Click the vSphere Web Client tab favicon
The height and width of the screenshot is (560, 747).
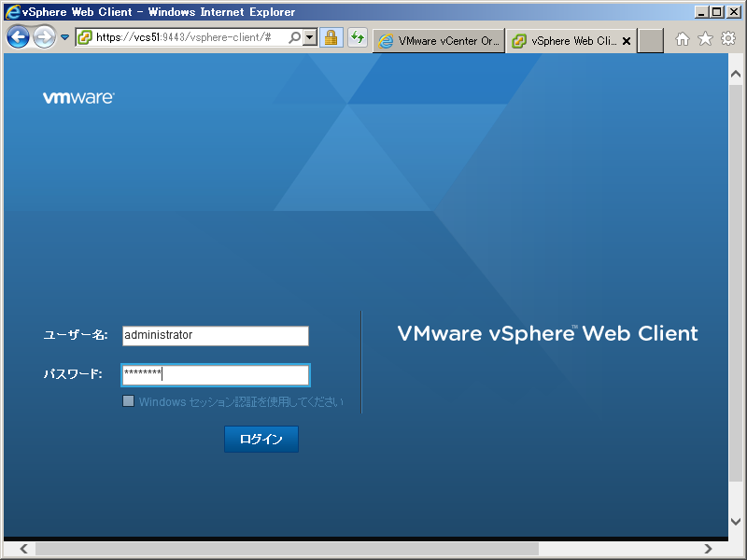[520, 40]
